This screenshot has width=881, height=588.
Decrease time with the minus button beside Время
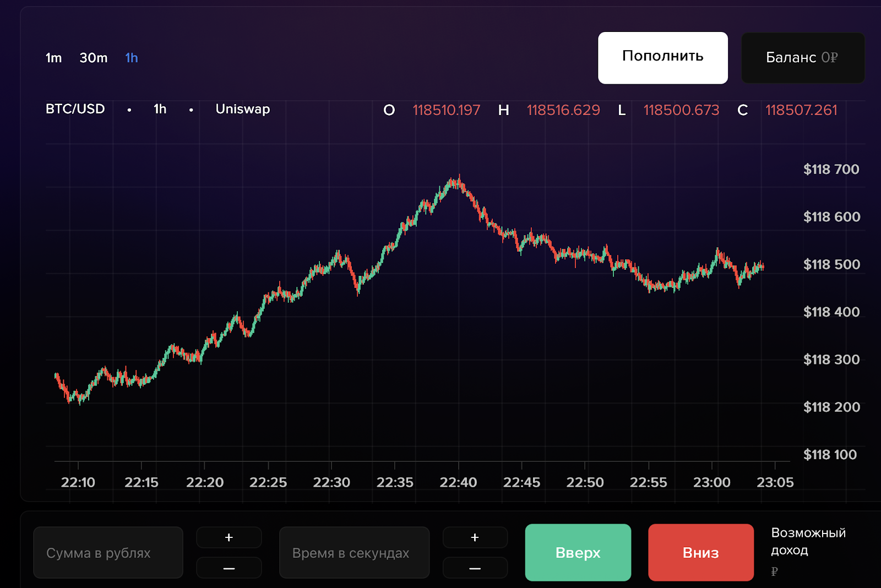(475, 568)
